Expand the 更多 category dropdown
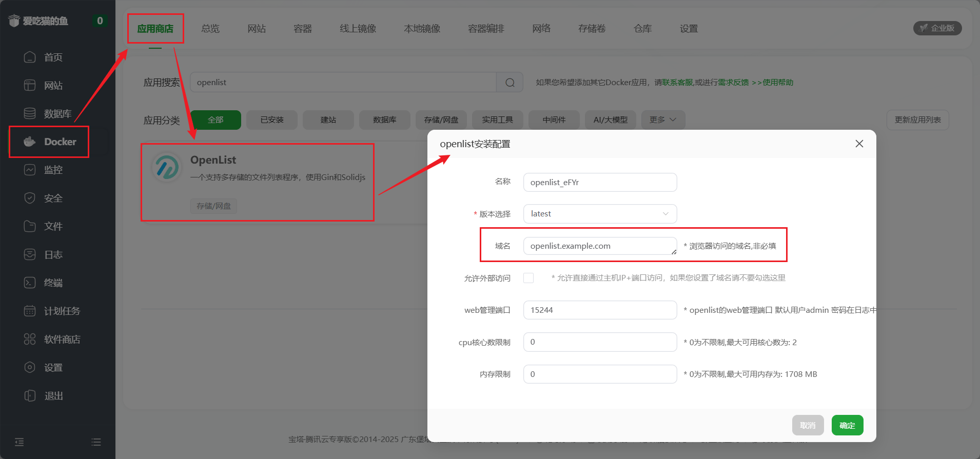Screen dimensions: 980x459 coord(662,120)
